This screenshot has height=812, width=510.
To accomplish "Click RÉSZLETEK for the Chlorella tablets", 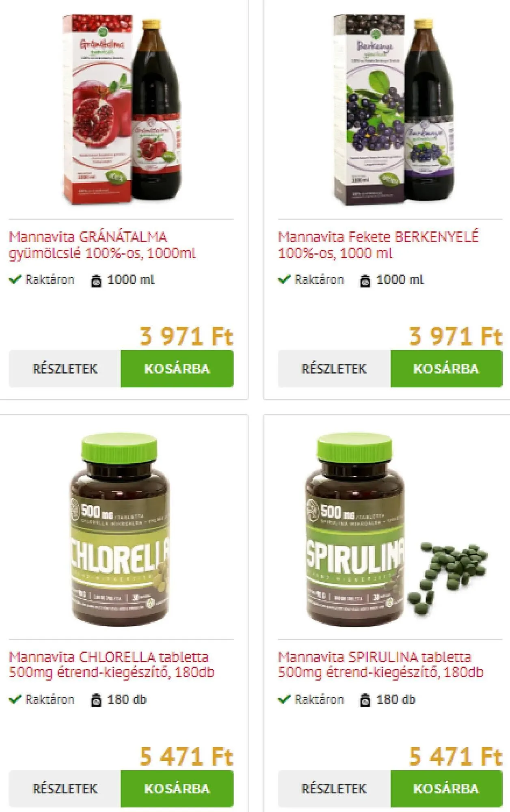I will [x=65, y=788].
